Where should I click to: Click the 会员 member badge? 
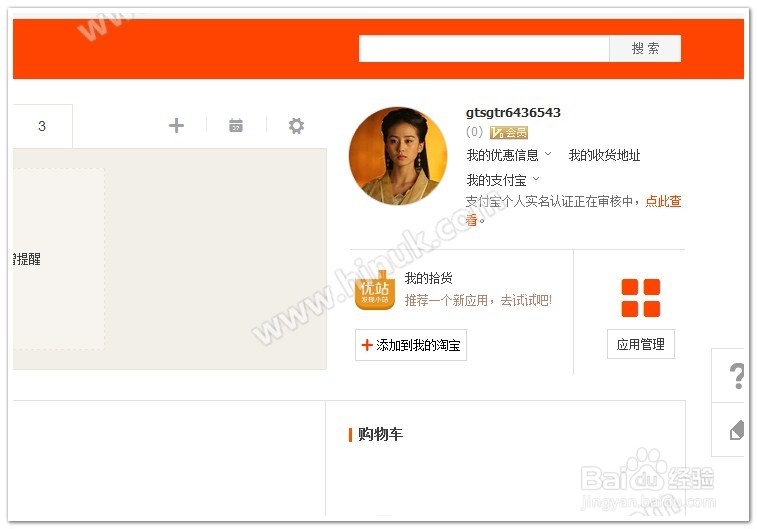tap(509, 132)
